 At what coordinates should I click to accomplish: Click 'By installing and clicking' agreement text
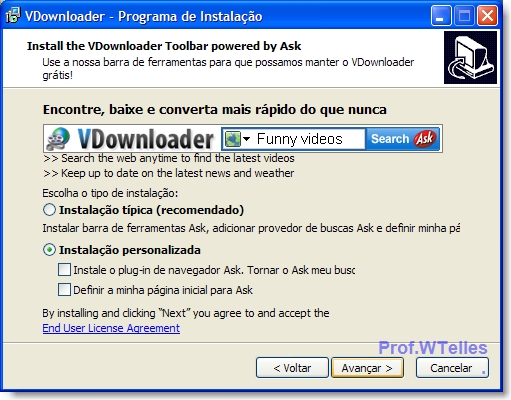186,313
